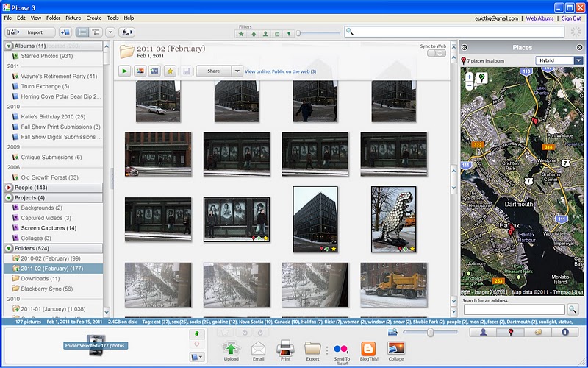This screenshot has width=588, height=368.
Task: Expand the People (143) section
Action: [x=9, y=188]
